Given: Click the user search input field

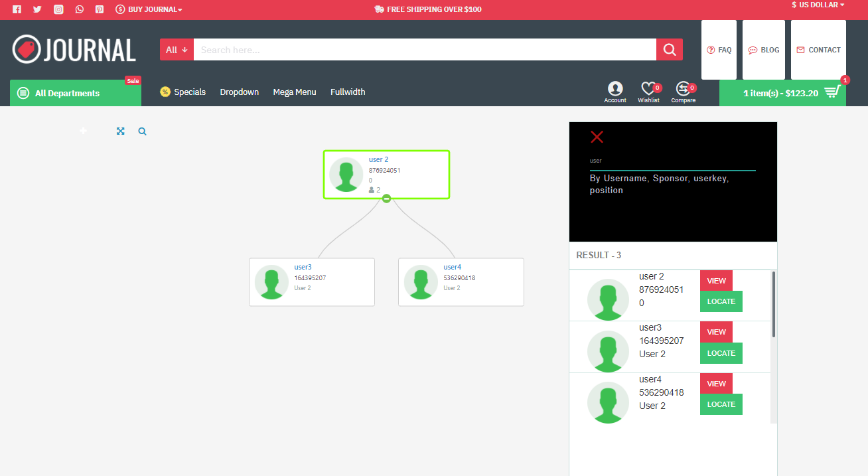Looking at the screenshot, I should point(672,161).
